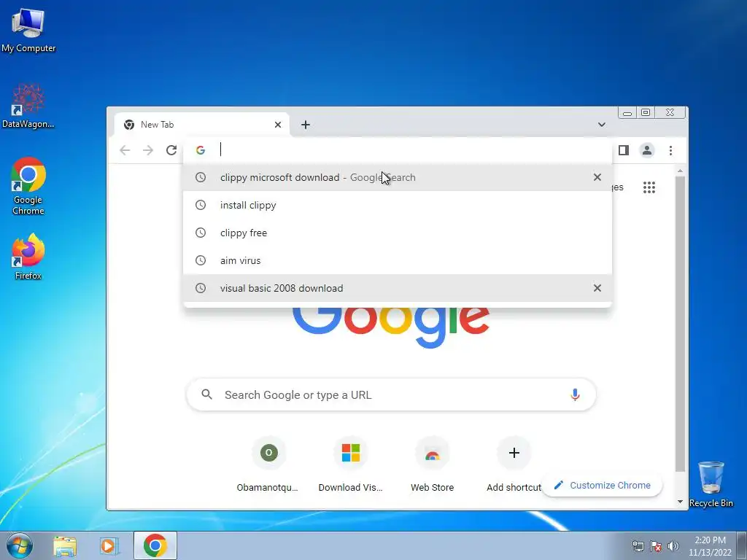Screen dimensions: 747x560
Task: Close the New Tab tab
Action: tap(278, 125)
